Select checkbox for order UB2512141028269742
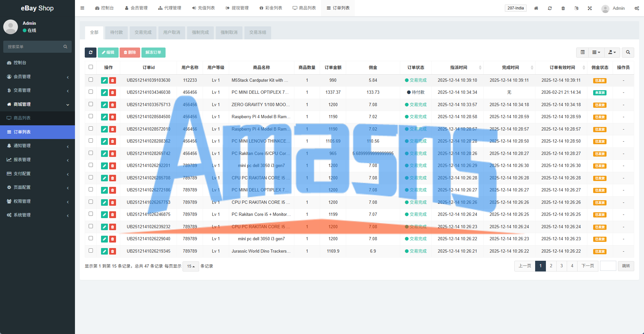 91,153
